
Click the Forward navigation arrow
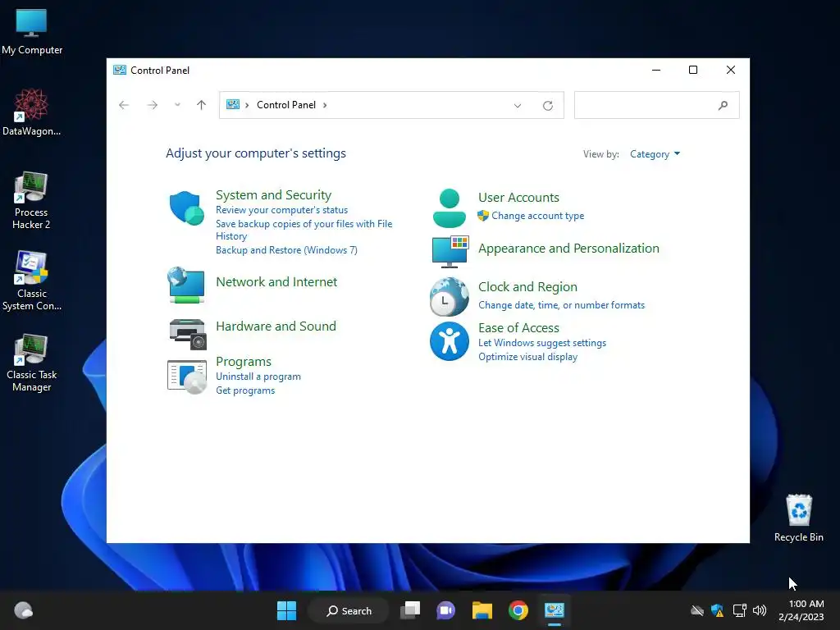point(152,105)
